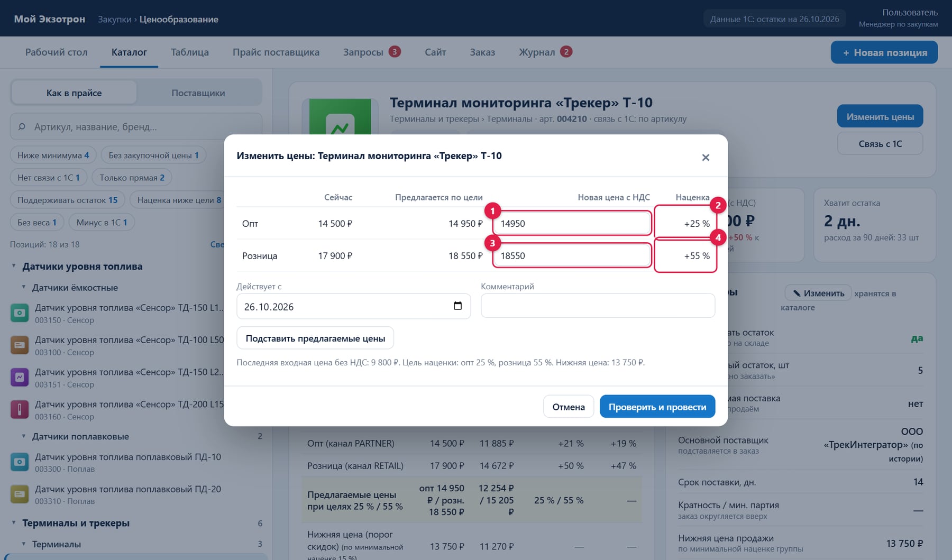Toggle the Поддерживать остаток 15 filter chip
Viewport: 952px width, 560px height.
point(67,200)
